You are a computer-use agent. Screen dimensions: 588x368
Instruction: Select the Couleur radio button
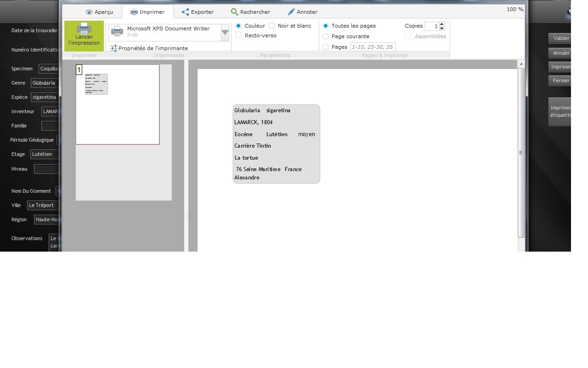tap(238, 26)
